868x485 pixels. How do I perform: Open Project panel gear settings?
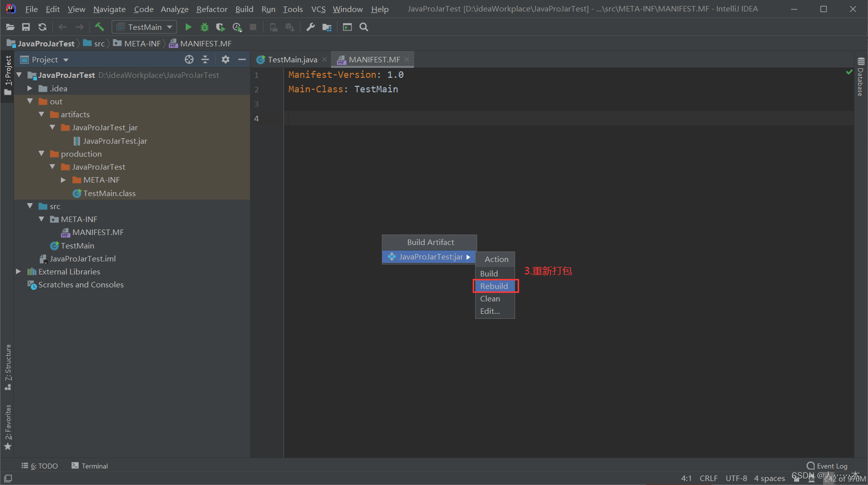(226, 59)
